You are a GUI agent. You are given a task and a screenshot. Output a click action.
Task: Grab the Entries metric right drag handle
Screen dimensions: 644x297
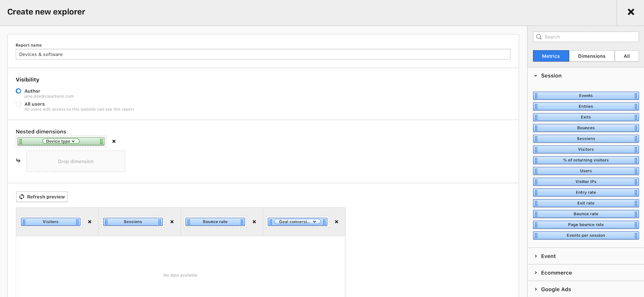pyautogui.click(x=636, y=106)
